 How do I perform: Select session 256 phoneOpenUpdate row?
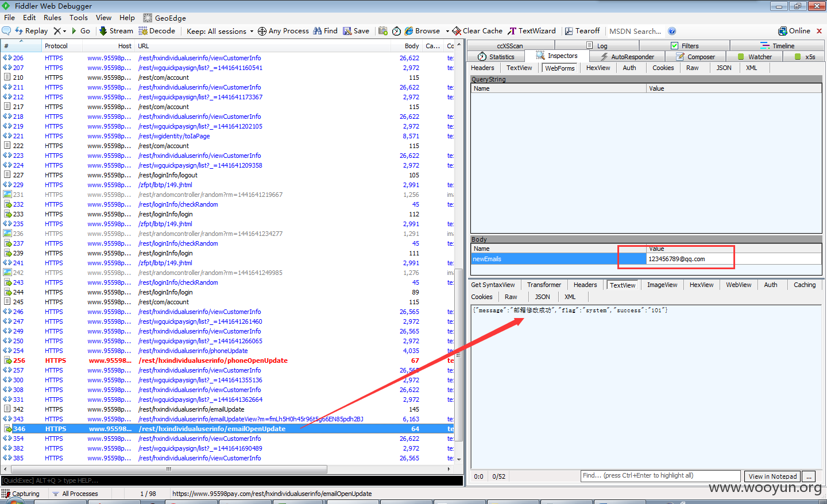(x=227, y=360)
